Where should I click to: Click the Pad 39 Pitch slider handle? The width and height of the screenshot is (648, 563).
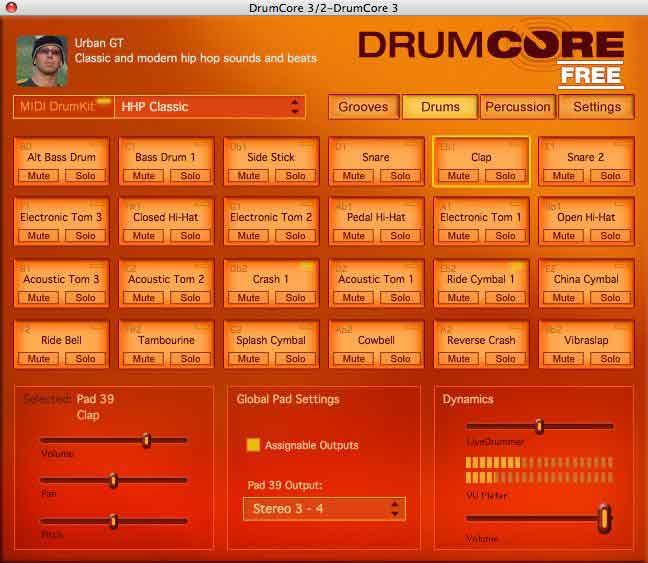[113, 521]
